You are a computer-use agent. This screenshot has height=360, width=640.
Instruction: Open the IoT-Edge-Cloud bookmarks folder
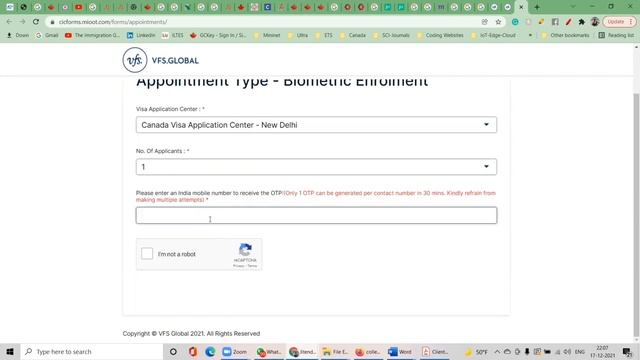[x=493, y=36]
